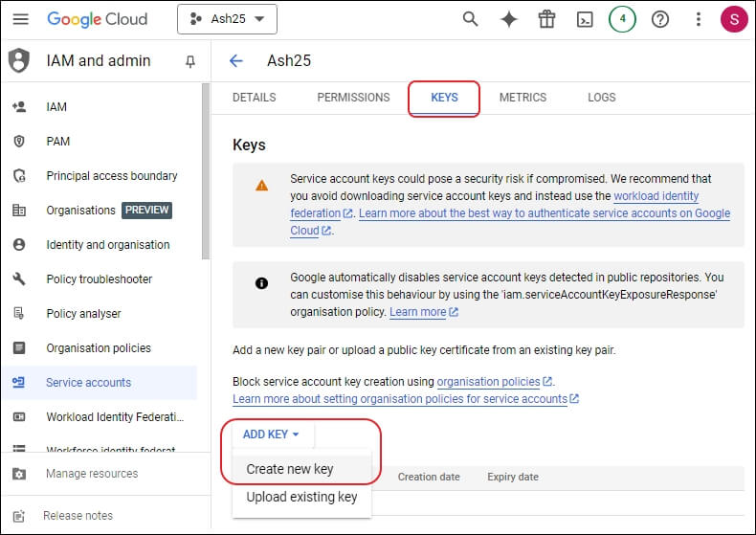Switch to the METRICS tab
Screen dimensions: 756x535
point(523,98)
